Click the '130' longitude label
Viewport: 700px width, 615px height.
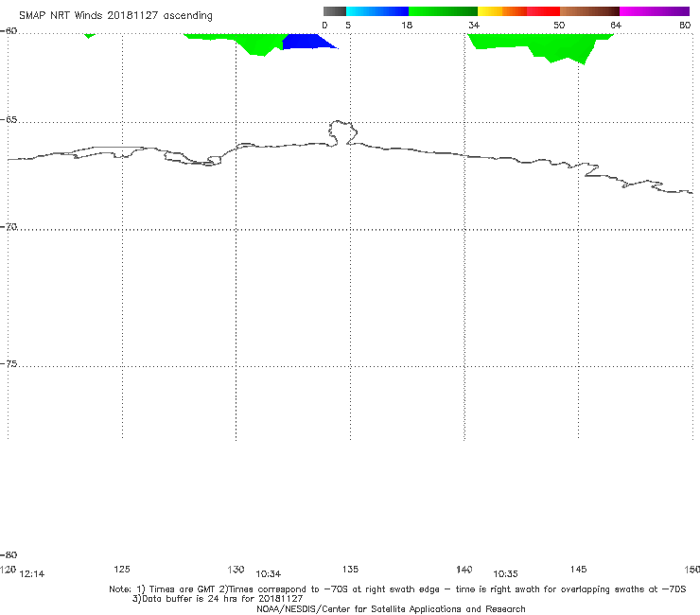coord(236,570)
